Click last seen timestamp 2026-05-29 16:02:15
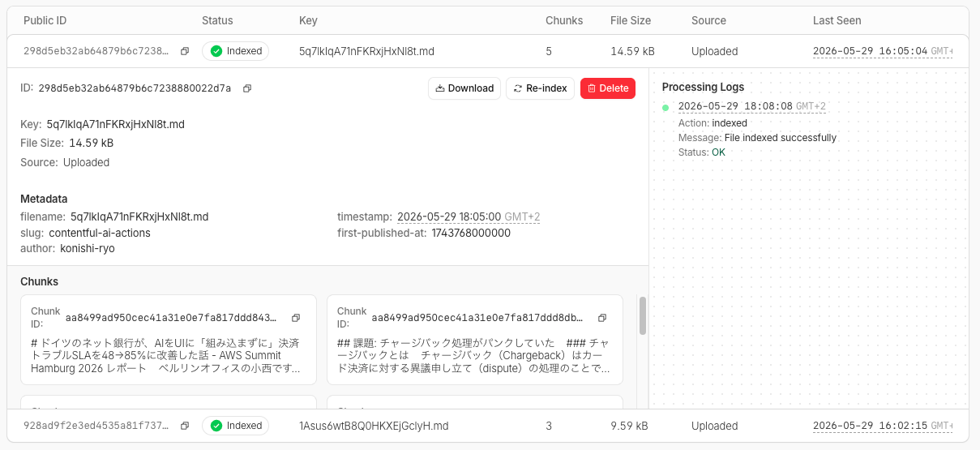 883,426
